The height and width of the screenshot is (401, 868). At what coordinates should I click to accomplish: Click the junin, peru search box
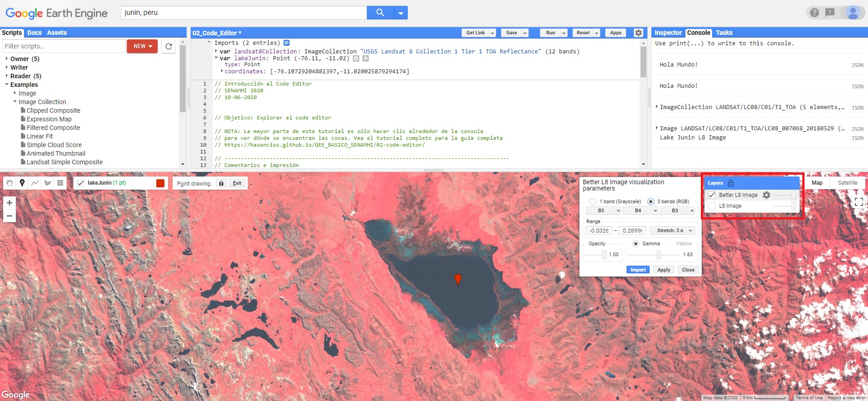[244, 13]
